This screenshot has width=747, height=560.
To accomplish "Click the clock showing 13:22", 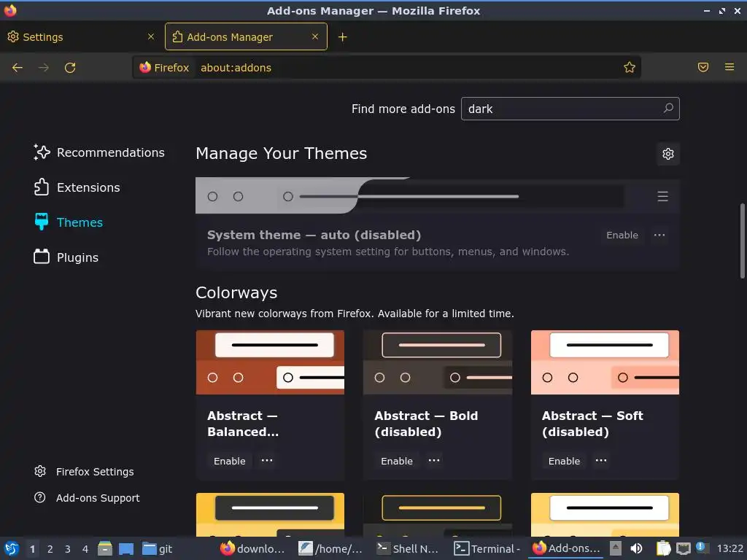I will click(729, 548).
